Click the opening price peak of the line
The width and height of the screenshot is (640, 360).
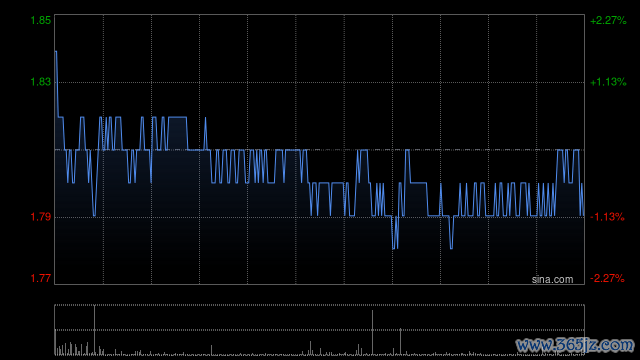(56, 52)
